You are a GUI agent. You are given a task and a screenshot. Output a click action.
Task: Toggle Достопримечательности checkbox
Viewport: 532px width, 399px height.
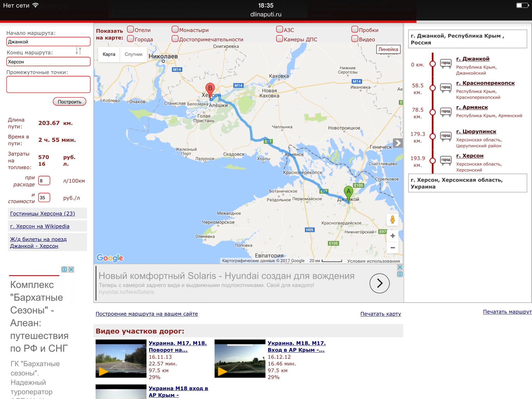coord(175,39)
